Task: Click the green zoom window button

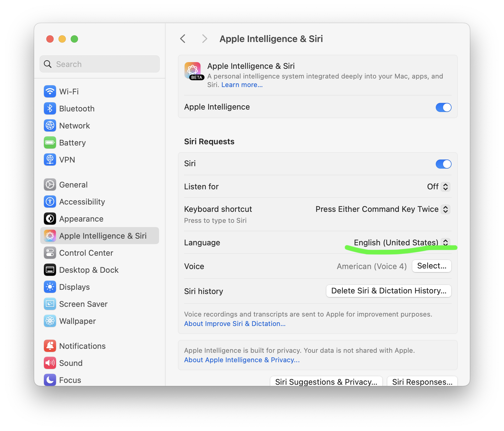Action: [x=74, y=39]
